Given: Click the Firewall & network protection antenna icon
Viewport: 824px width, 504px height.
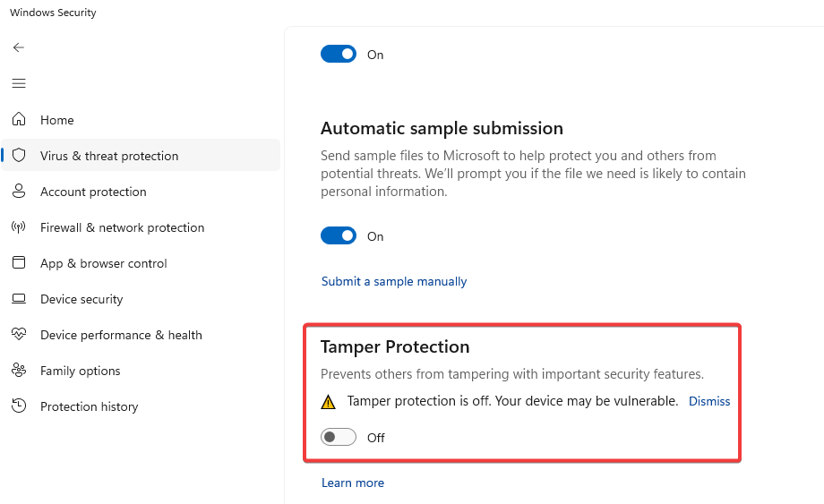Looking at the screenshot, I should [x=19, y=227].
